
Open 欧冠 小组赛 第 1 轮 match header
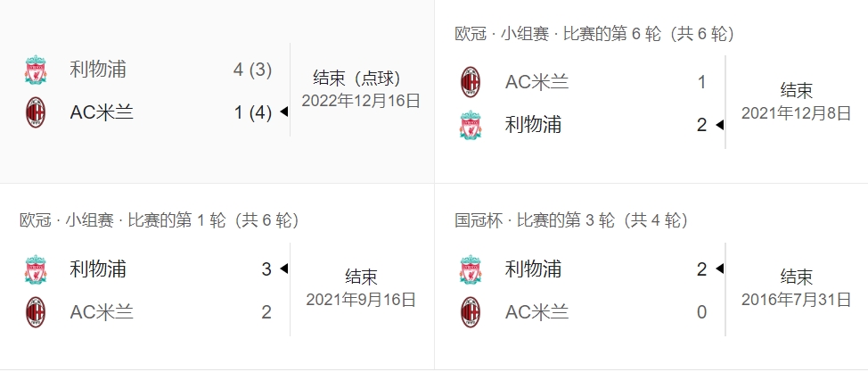pyautogui.click(x=159, y=220)
